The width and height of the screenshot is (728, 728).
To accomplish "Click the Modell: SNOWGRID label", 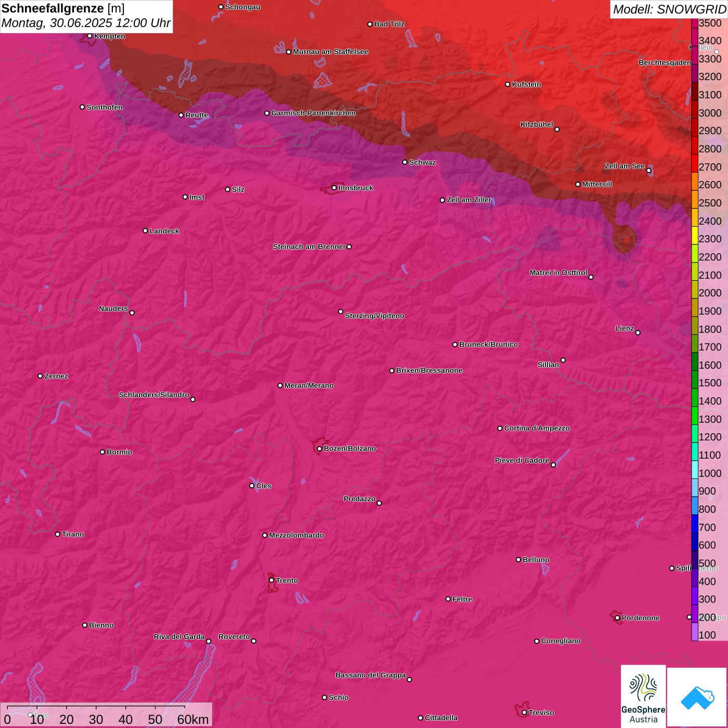I will [669, 9].
